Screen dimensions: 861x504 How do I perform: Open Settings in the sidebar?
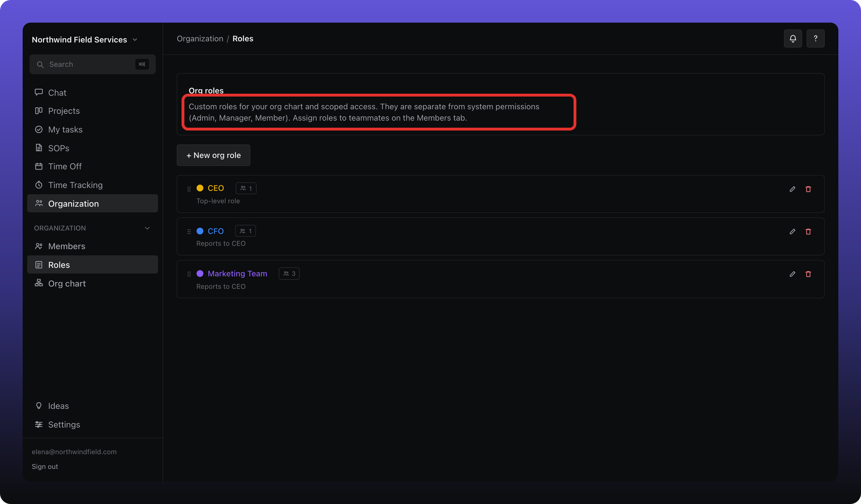(93, 424)
